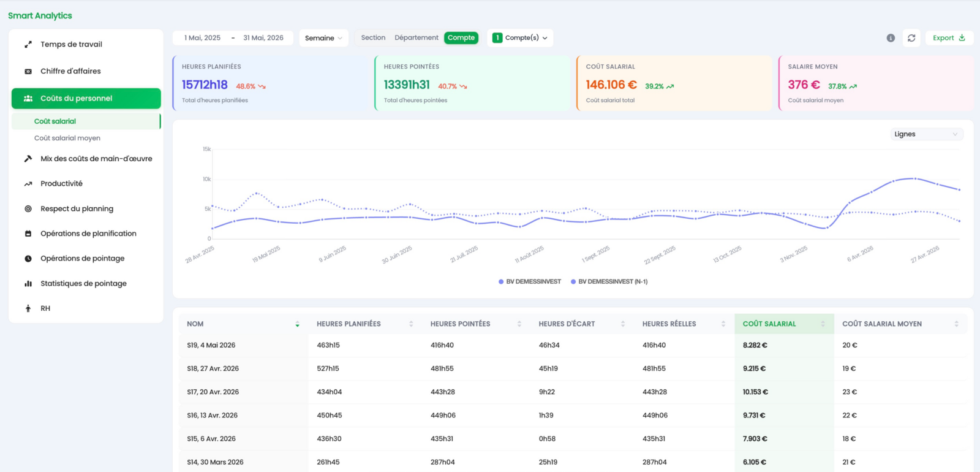Click the Coût salarial upward trend arrow
This screenshot has height=472, width=980.
[x=670, y=87]
